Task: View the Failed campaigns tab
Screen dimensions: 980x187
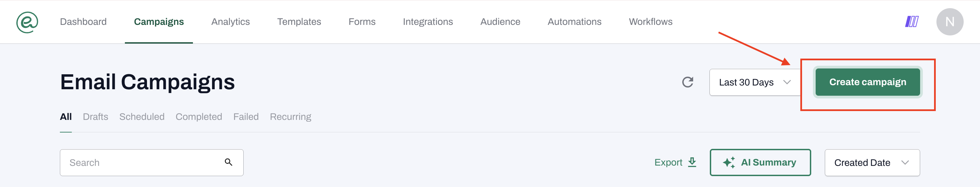Action: point(246,116)
